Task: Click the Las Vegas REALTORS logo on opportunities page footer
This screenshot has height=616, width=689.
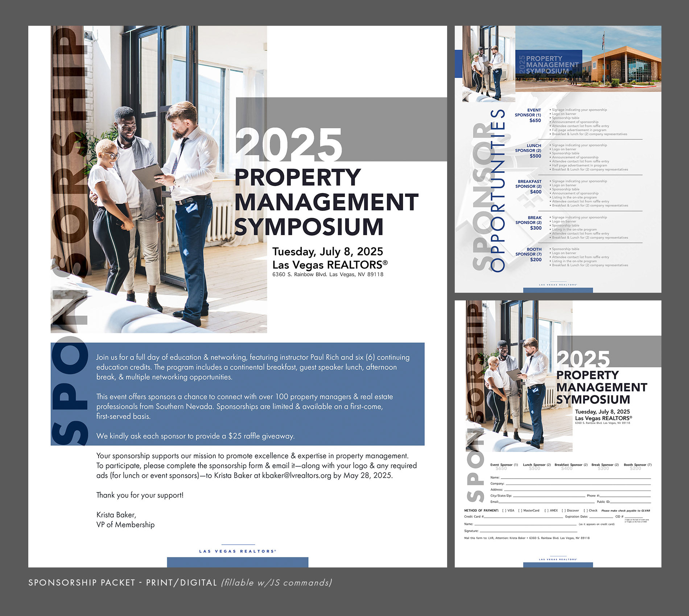Action: (x=558, y=284)
